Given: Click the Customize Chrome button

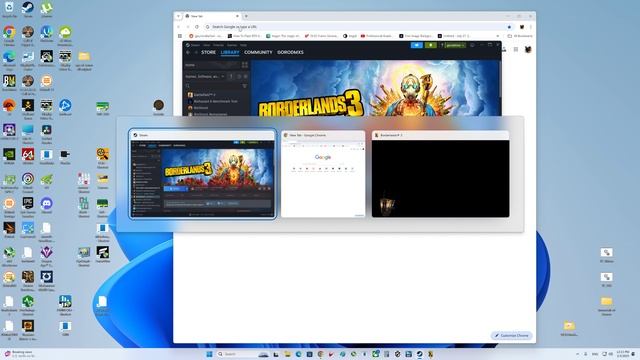Looking at the screenshot, I should [x=511, y=336].
